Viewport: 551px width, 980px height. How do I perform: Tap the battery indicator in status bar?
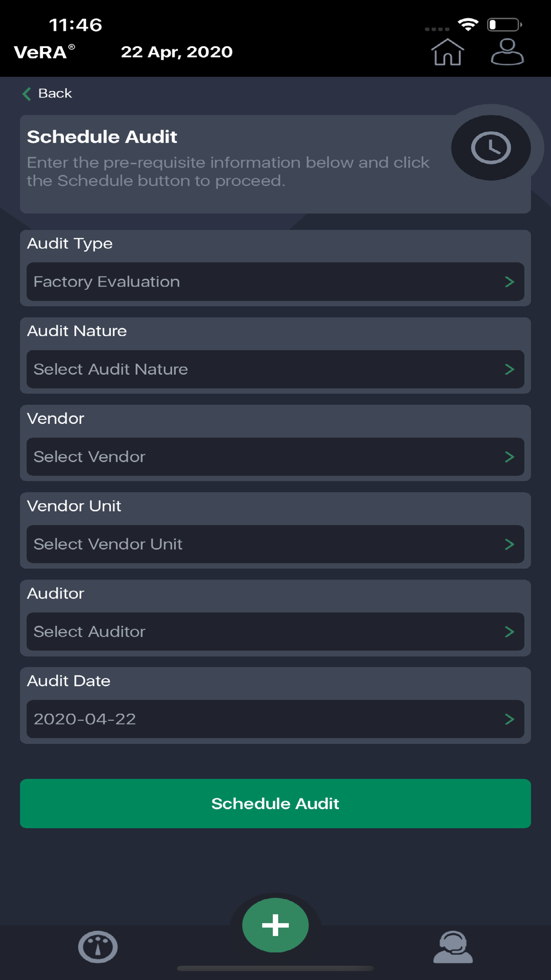pyautogui.click(x=505, y=25)
